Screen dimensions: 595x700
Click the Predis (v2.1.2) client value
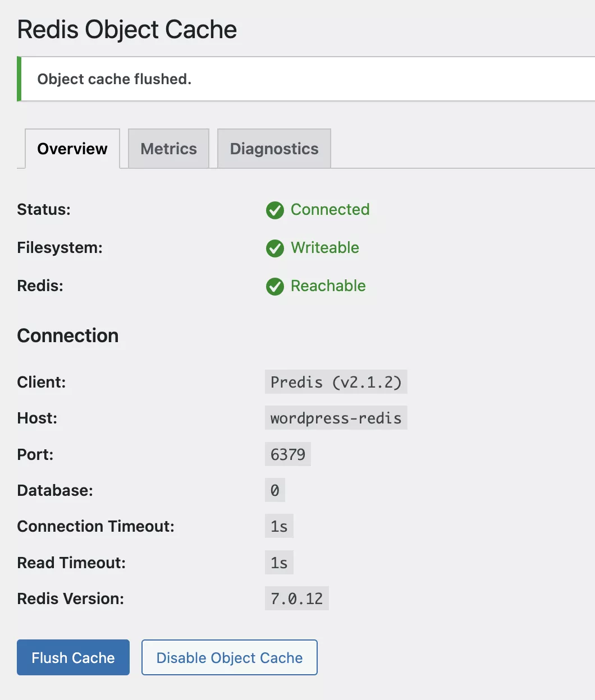(336, 382)
